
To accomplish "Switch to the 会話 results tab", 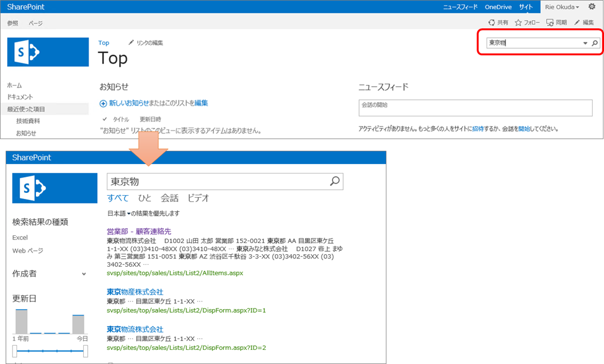I will click(169, 198).
